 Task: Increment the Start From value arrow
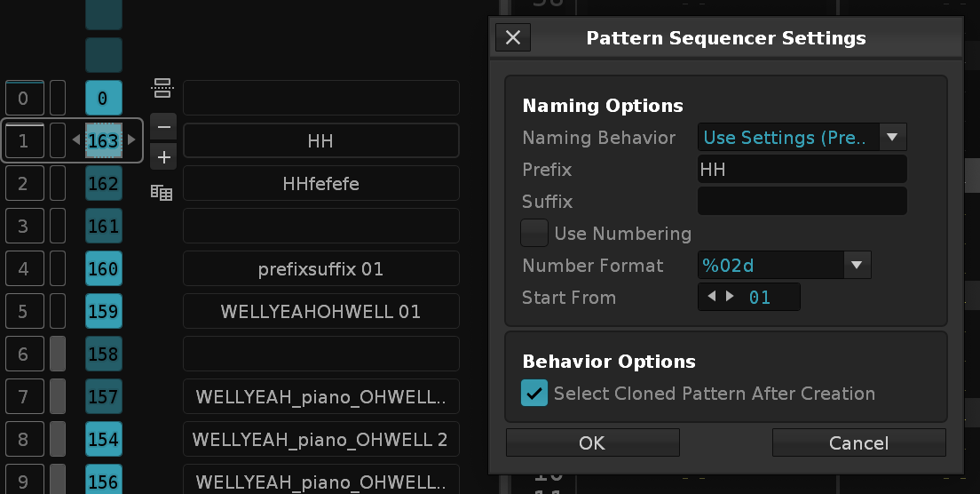pyautogui.click(x=730, y=297)
